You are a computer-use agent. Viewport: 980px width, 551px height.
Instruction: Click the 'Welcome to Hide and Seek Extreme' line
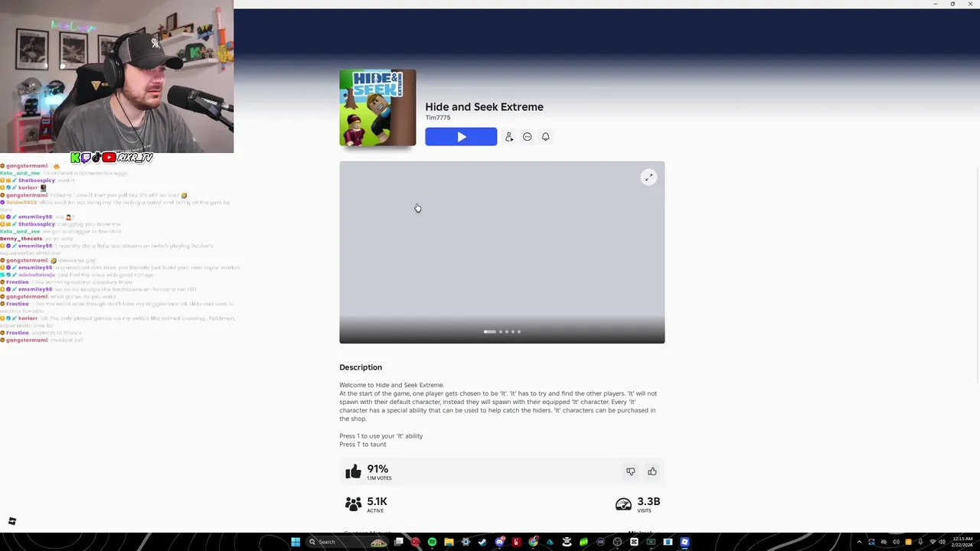(392, 385)
